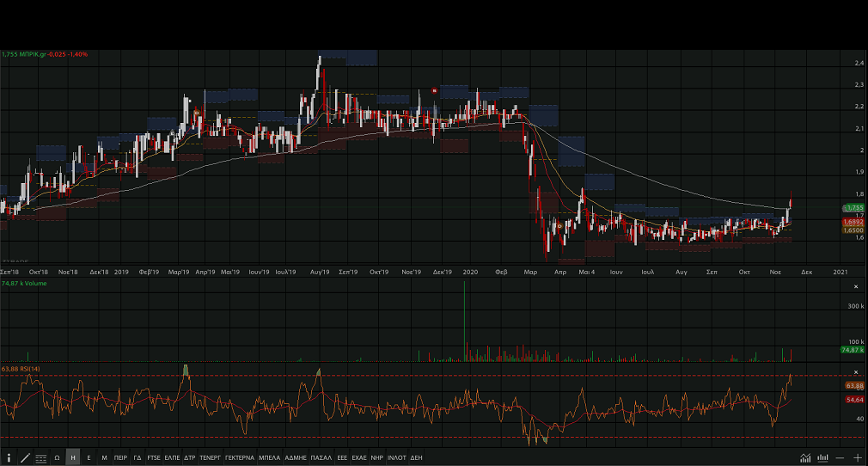Open the list view icon
This screenshot has width=868, height=466.
(40, 457)
